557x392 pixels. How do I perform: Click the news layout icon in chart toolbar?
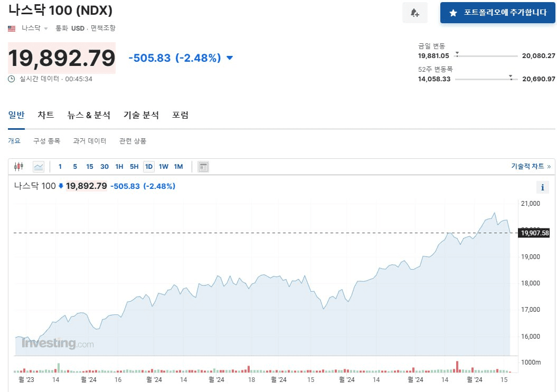(x=203, y=167)
